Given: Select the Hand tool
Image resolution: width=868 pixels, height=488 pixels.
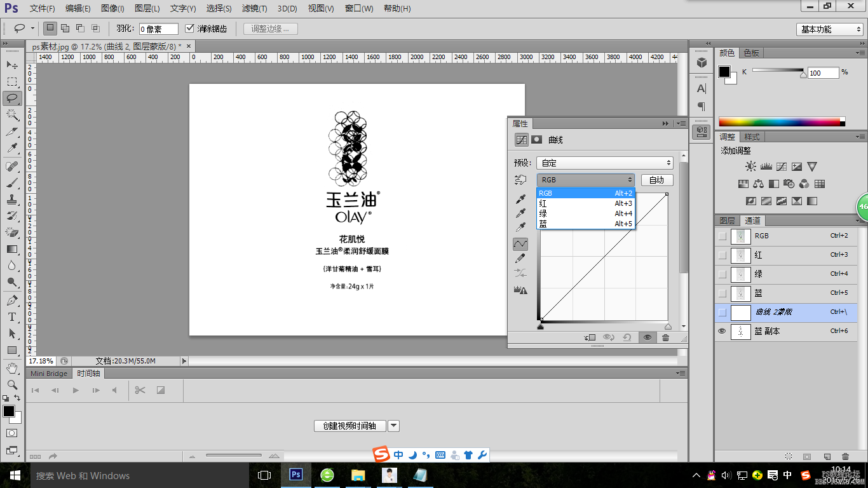Looking at the screenshot, I should pos(12,368).
